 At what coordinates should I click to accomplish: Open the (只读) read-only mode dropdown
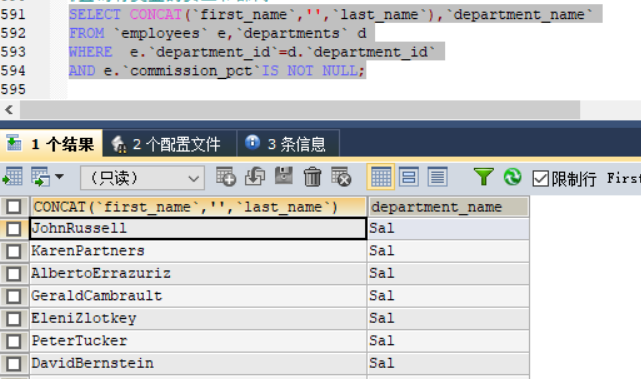tap(142, 178)
